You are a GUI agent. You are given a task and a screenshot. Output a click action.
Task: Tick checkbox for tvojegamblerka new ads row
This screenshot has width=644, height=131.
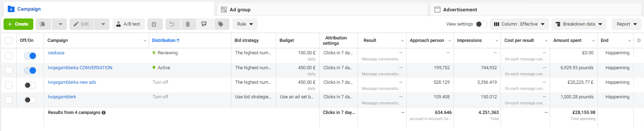tap(9, 85)
